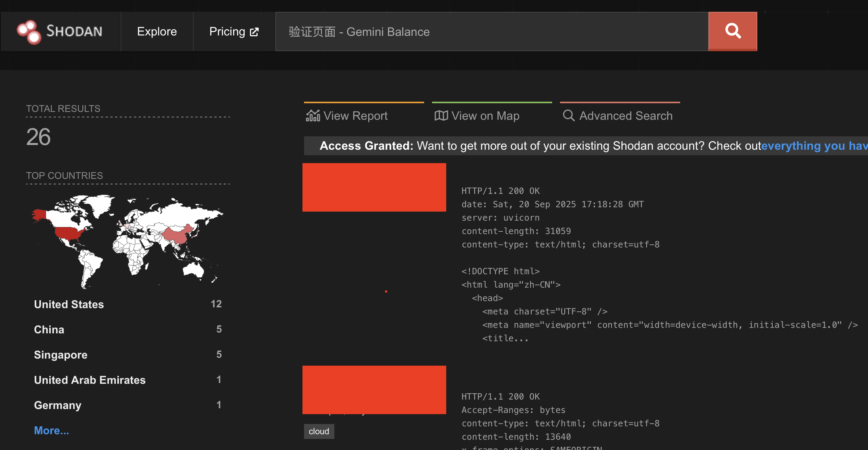Click the second redacted result block
Viewport: 868px width, 450px height.
374,389
